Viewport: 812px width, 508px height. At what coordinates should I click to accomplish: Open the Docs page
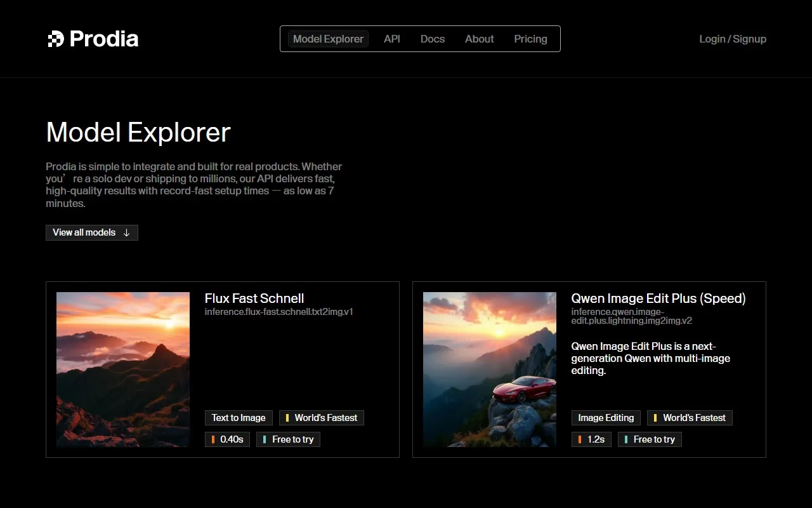[x=433, y=39]
